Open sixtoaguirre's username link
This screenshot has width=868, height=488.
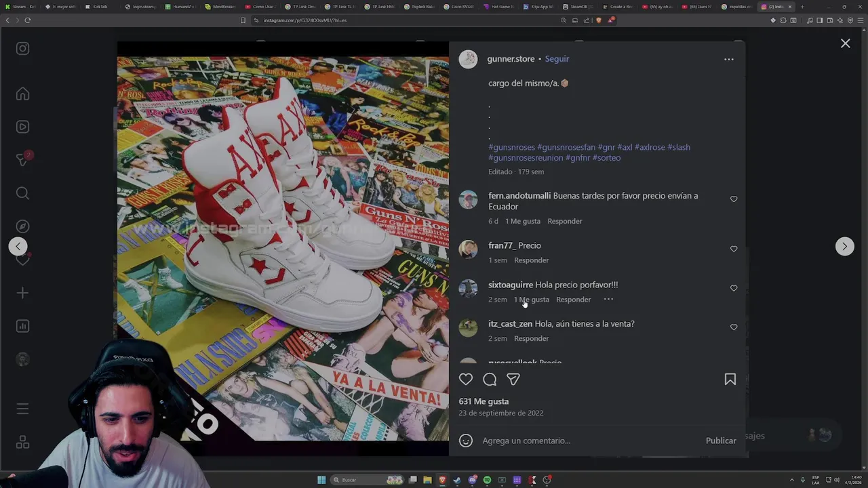(x=511, y=285)
